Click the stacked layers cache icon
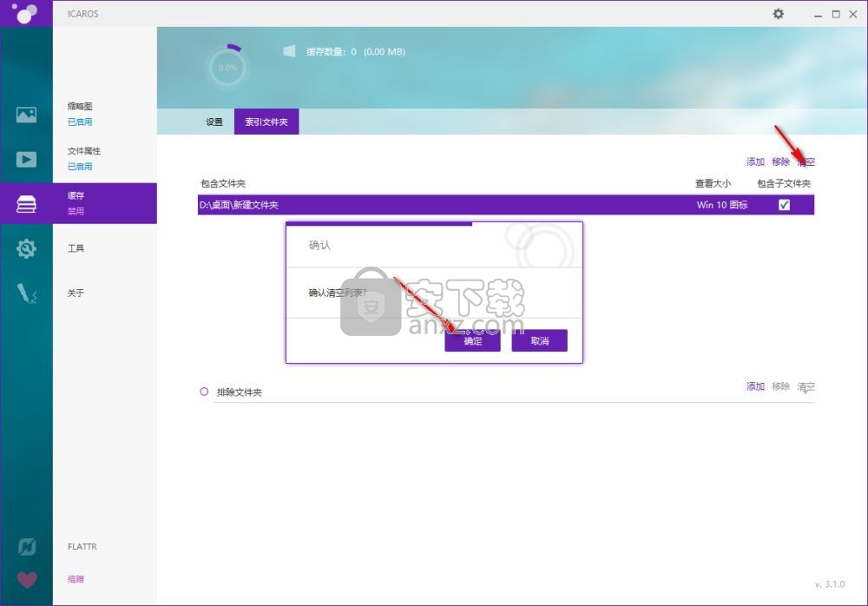Image resolution: width=868 pixels, height=606 pixels. coord(26,204)
